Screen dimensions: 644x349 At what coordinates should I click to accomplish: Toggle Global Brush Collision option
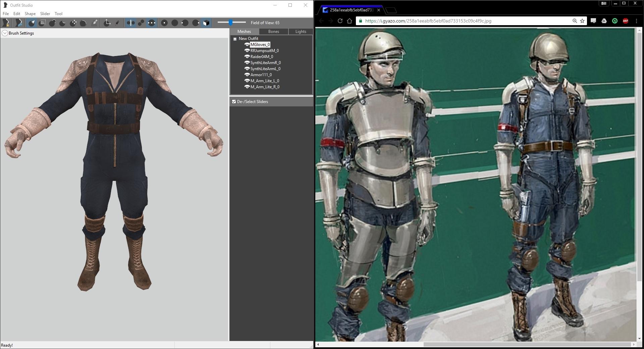point(152,23)
